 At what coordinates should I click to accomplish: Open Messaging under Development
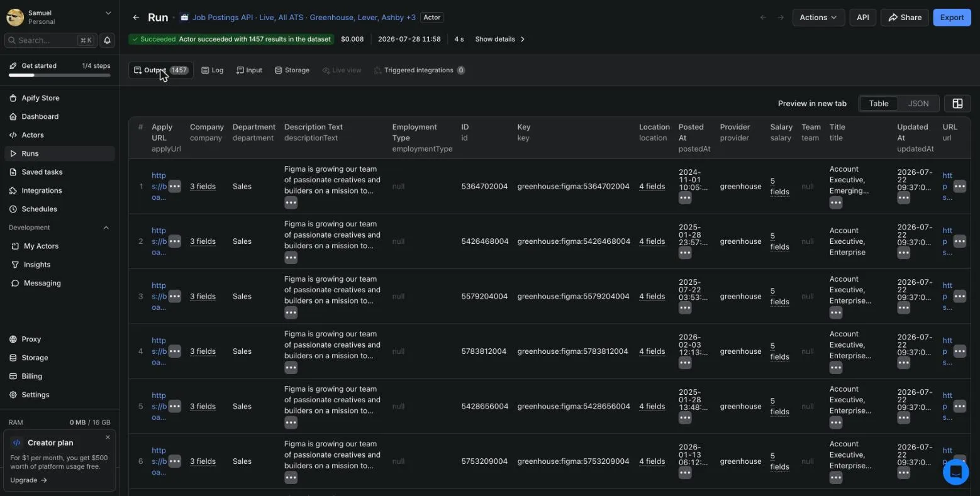coord(42,284)
